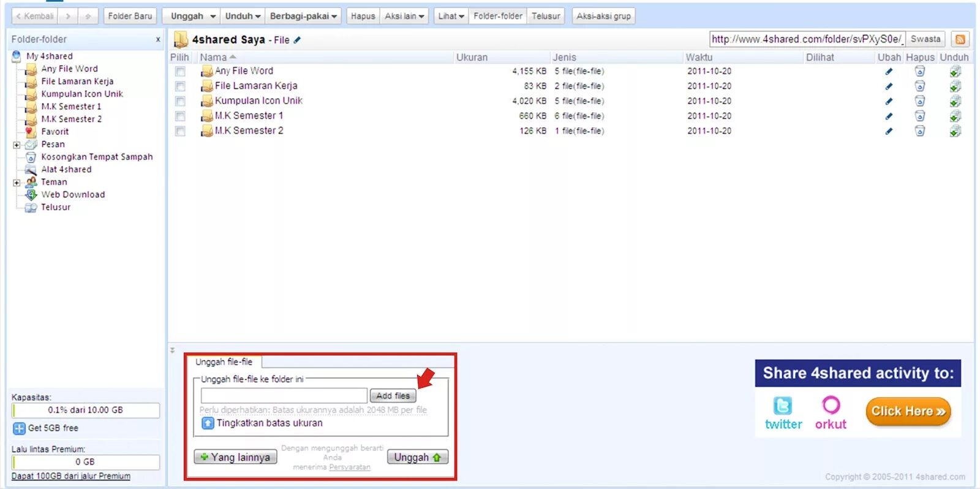Open the Berbagi-pakai dropdown menu

(304, 16)
